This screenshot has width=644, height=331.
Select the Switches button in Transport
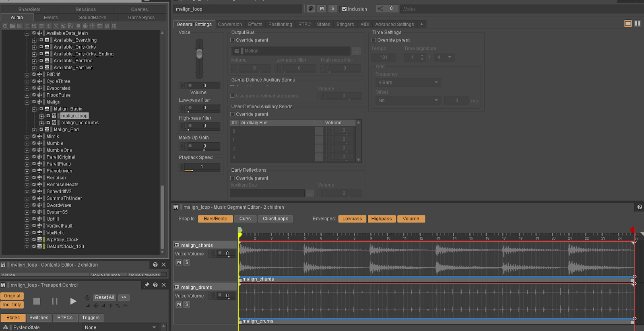pyautogui.click(x=39, y=318)
